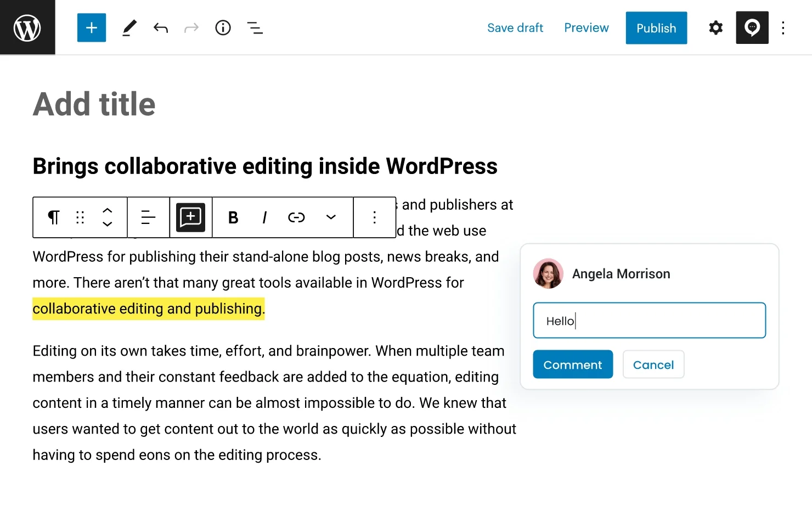
Task: Toggle bold formatting
Action: coord(233,218)
